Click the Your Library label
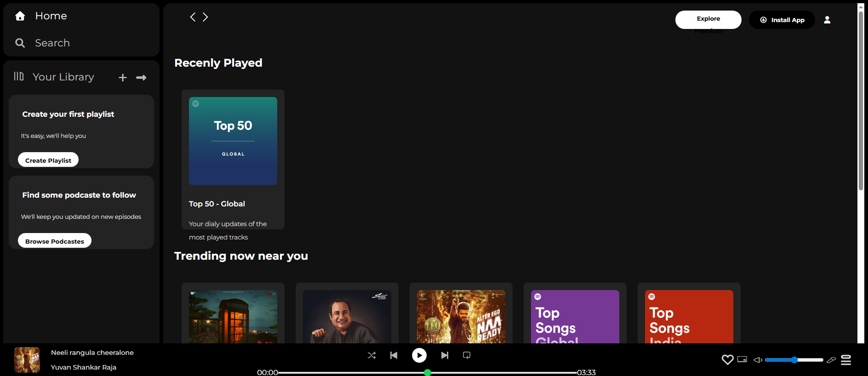The height and width of the screenshot is (376, 868). (x=63, y=77)
